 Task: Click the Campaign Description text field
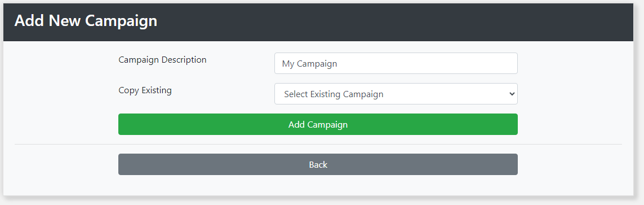click(396, 63)
